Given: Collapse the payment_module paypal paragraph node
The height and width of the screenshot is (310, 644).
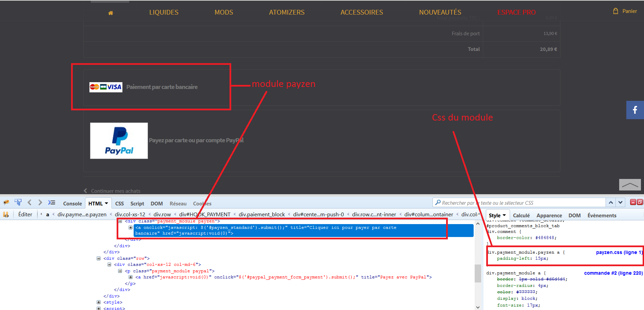Looking at the screenshot, I should (x=120, y=271).
